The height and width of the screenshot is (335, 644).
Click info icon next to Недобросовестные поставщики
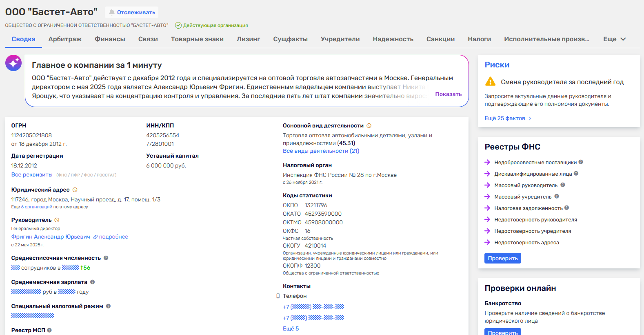click(x=581, y=162)
